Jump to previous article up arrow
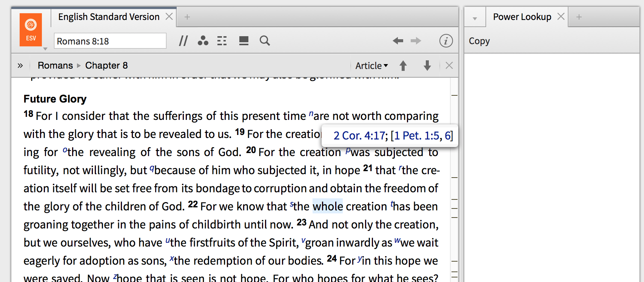Screen dimensions: 644x282 (x=403, y=66)
